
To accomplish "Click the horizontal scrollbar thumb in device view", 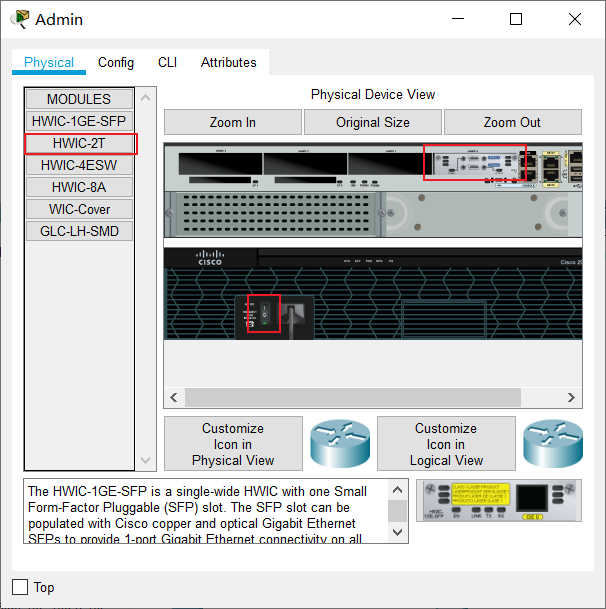I will pyautogui.click(x=353, y=397).
